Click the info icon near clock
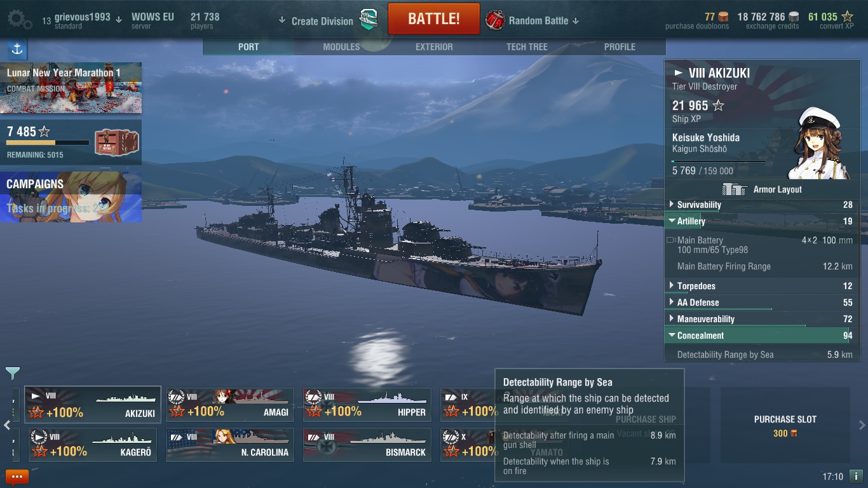Screen dimensions: 868x488 click(856, 476)
